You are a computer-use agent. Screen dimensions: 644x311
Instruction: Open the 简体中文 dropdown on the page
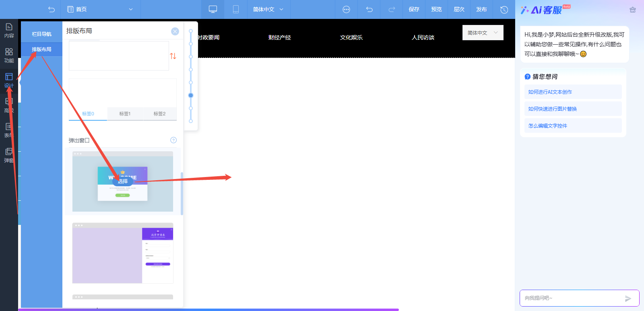click(483, 33)
